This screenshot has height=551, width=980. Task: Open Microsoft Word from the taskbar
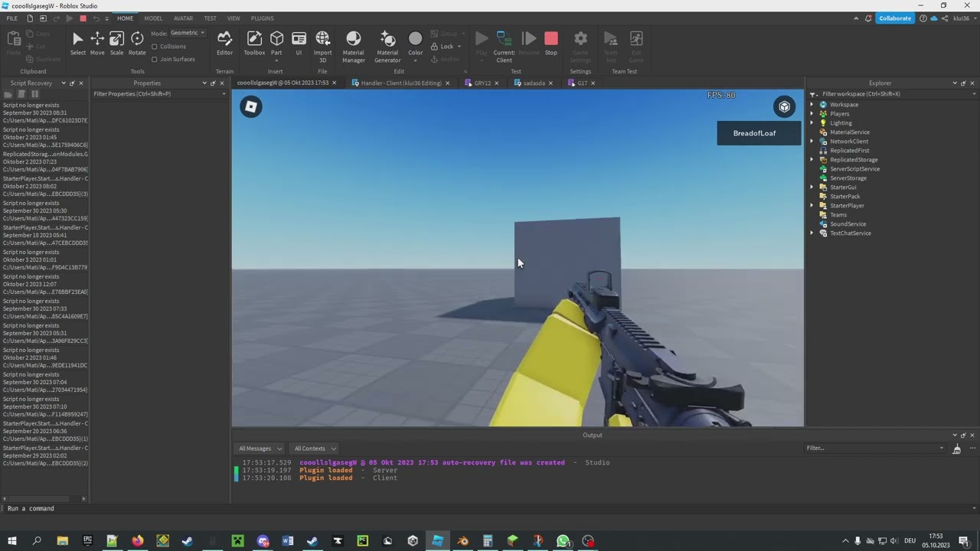point(287,541)
